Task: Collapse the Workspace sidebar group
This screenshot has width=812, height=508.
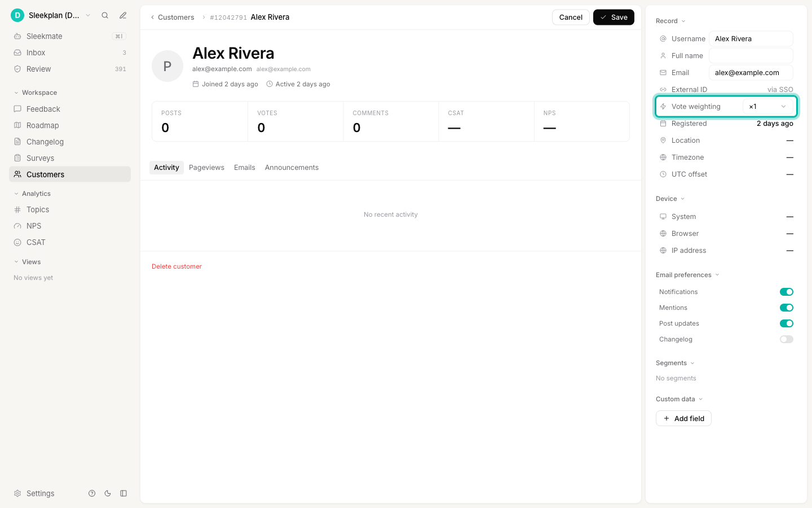Action: click(36, 93)
